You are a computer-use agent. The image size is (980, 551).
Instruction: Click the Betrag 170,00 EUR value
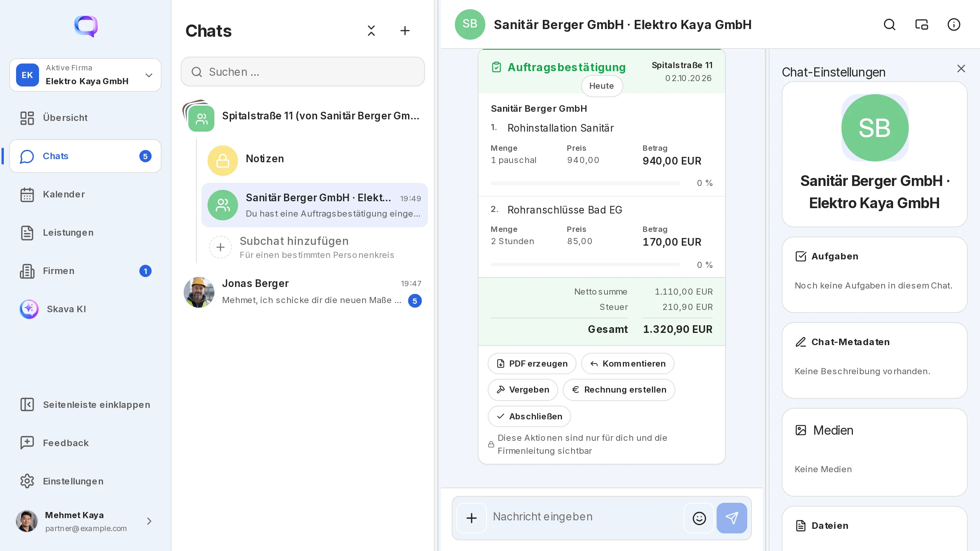click(672, 242)
